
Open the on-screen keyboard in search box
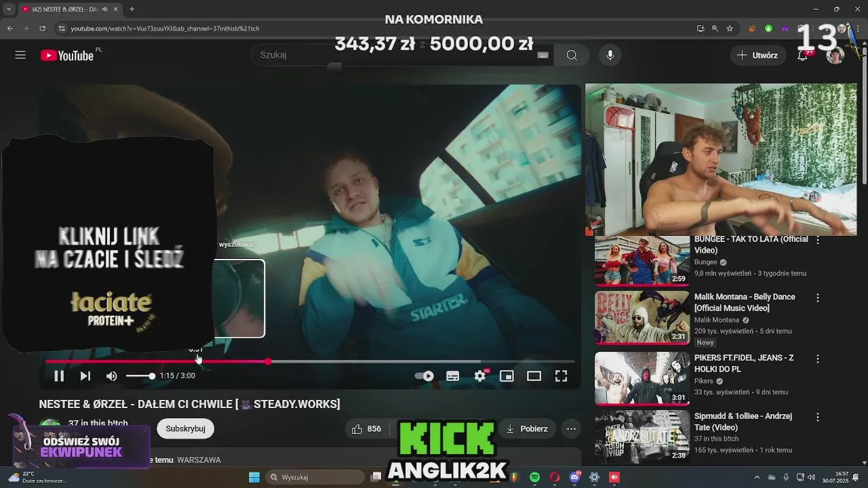pyautogui.click(x=542, y=55)
